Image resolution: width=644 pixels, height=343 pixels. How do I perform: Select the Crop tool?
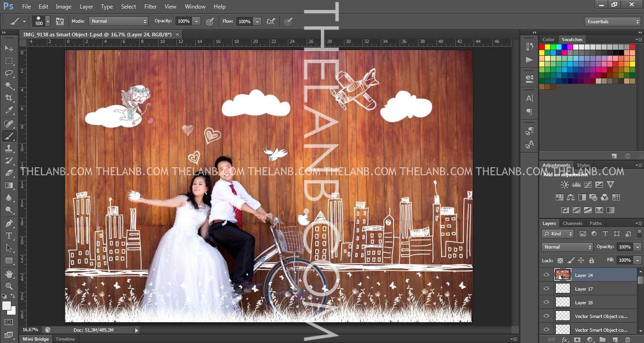pos(9,98)
